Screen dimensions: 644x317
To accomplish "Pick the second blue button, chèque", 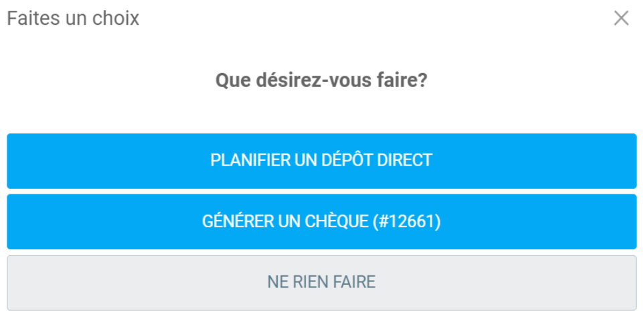I will 321,222.
